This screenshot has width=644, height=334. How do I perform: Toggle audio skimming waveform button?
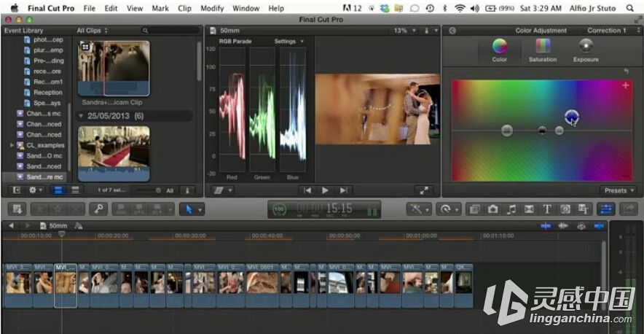click(x=563, y=225)
